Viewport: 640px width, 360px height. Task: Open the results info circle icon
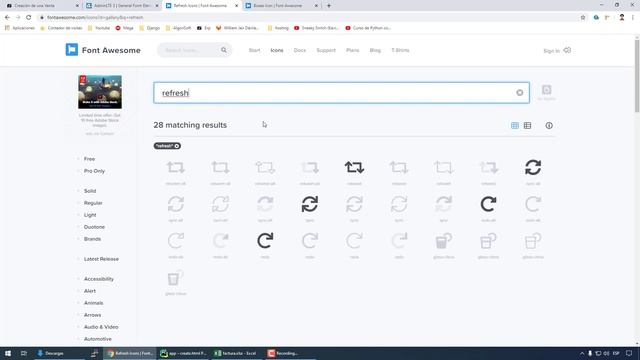click(549, 125)
